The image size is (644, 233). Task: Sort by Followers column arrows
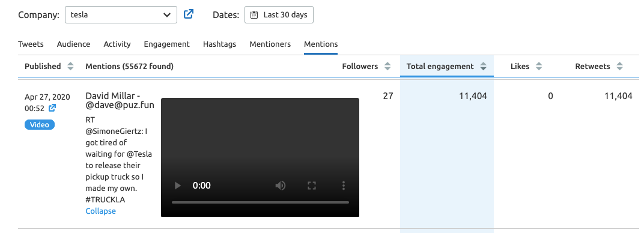point(387,67)
